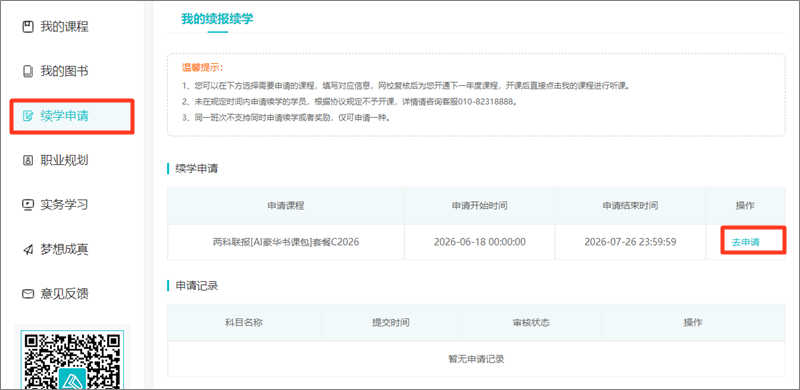Select course 两科联报[AI豪华书课包]套餐C2026
Image resolution: width=800 pixels, height=390 pixels.
[x=286, y=242]
